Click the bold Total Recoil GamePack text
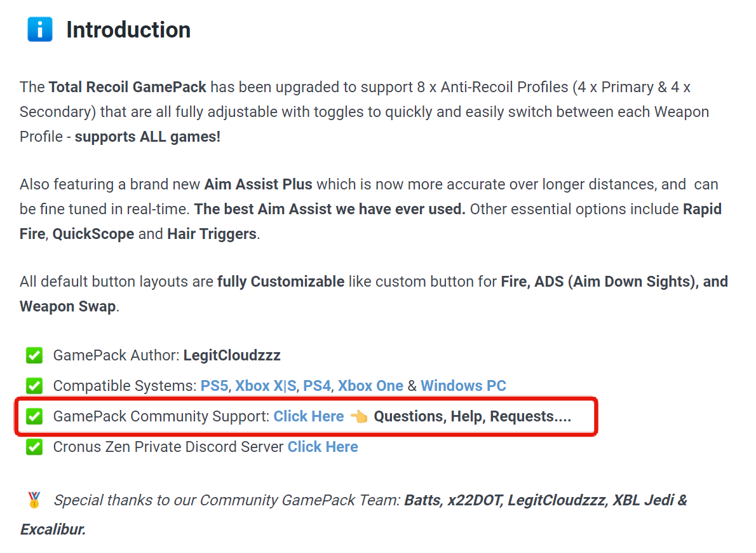The width and height of the screenshot is (756, 553). click(128, 86)
